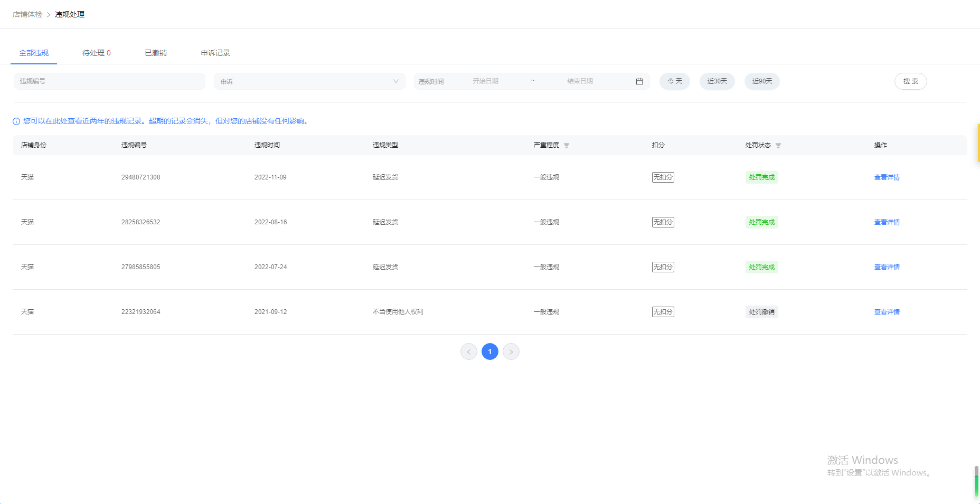980x504 pixels.
Task: Click date 2022-11-09
Action: pyautogui.click(x=270, y=177)
